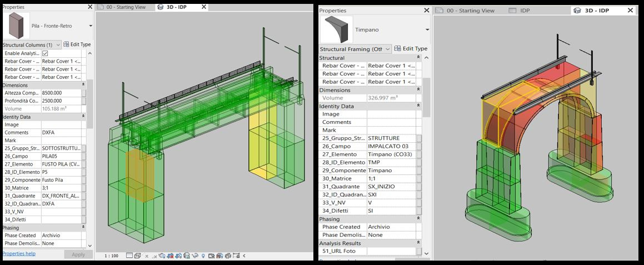Toggle the 33_V_NV checkbox in right panel
This screenshot has width=644, height=265.
point(420,203)
